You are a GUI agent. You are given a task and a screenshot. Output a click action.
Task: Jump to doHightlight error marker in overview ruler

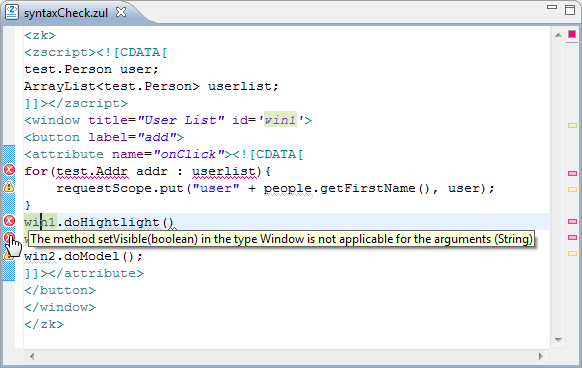click(x=572, y=222)
